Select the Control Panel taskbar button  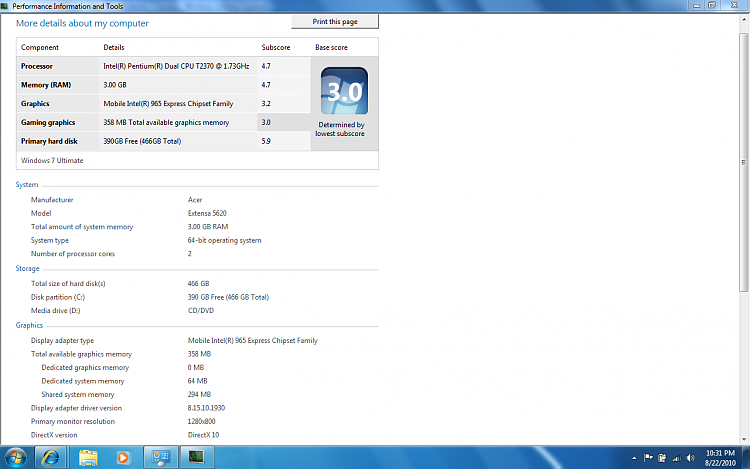(x=161, y=458)
